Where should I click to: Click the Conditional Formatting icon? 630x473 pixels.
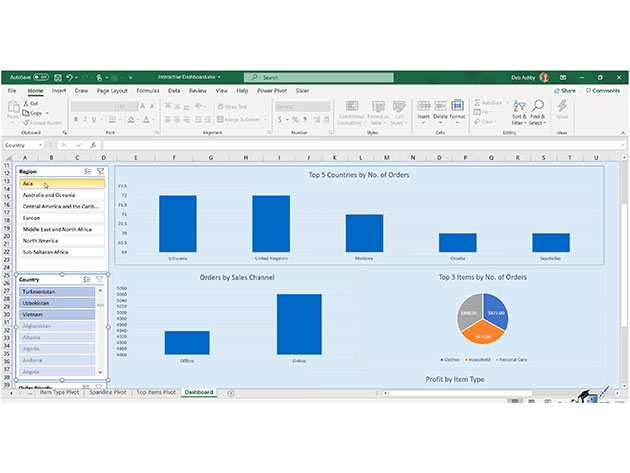coord(352,106)
